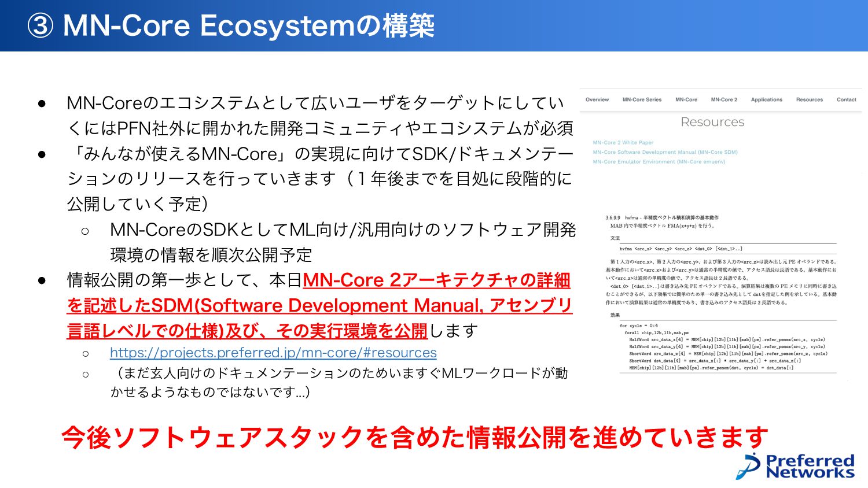Click the note starting （まだ玄人向けのドキュメンテーション
Viewport: 868px width, 488px height.
click(339, 382)
